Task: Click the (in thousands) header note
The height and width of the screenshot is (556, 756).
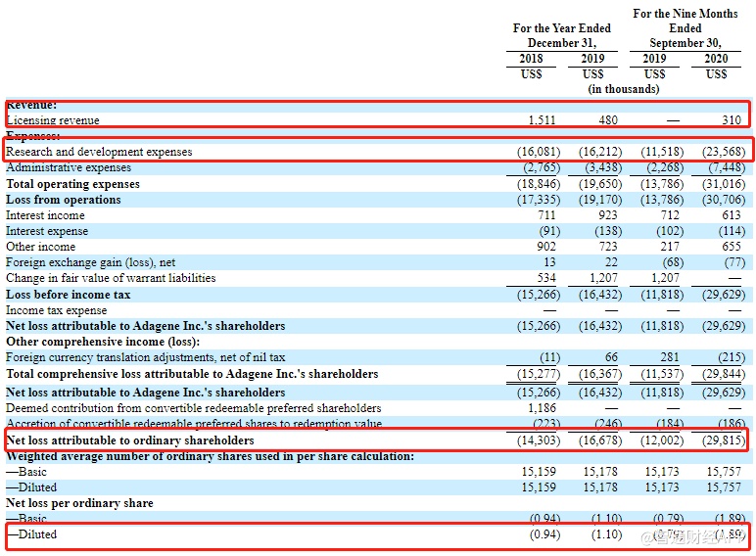Action: [x=623, y=89]
